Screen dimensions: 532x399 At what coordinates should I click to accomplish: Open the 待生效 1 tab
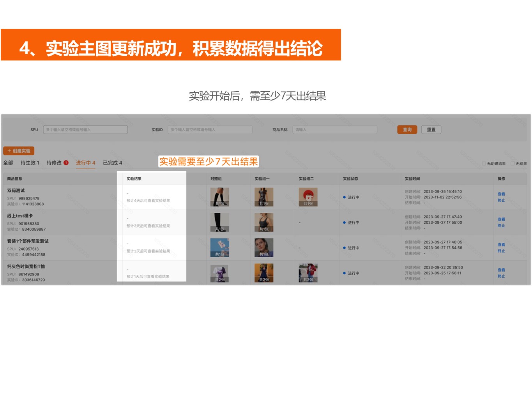click(30, 163)
